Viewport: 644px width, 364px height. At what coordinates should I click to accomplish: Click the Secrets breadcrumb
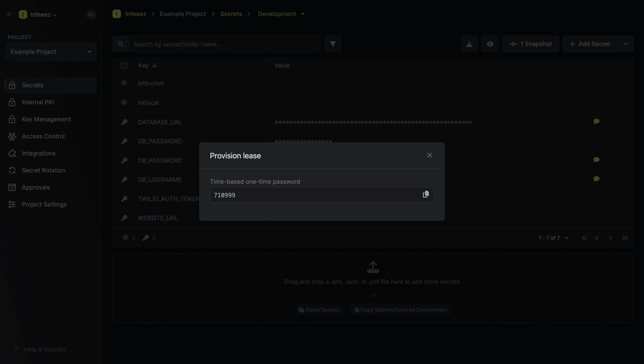(231, 14)
